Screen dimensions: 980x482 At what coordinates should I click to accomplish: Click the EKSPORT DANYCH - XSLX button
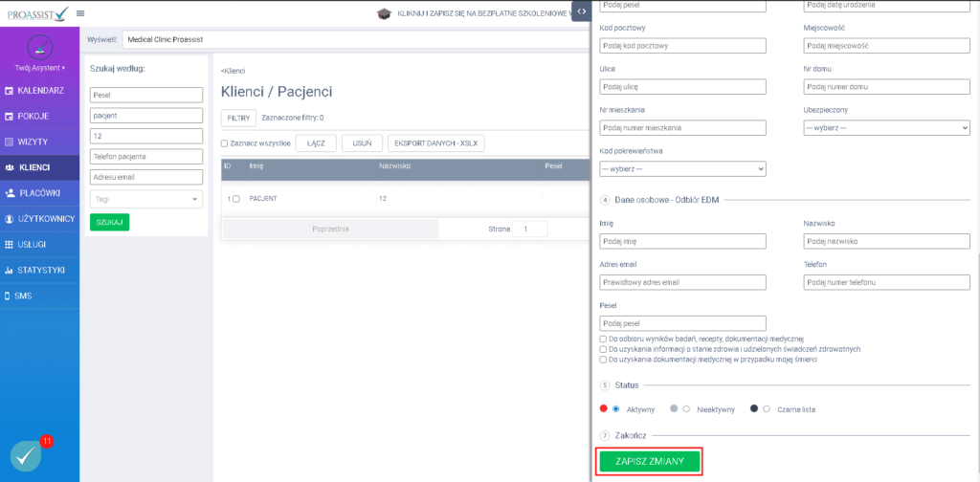click(x=434, y=143)
